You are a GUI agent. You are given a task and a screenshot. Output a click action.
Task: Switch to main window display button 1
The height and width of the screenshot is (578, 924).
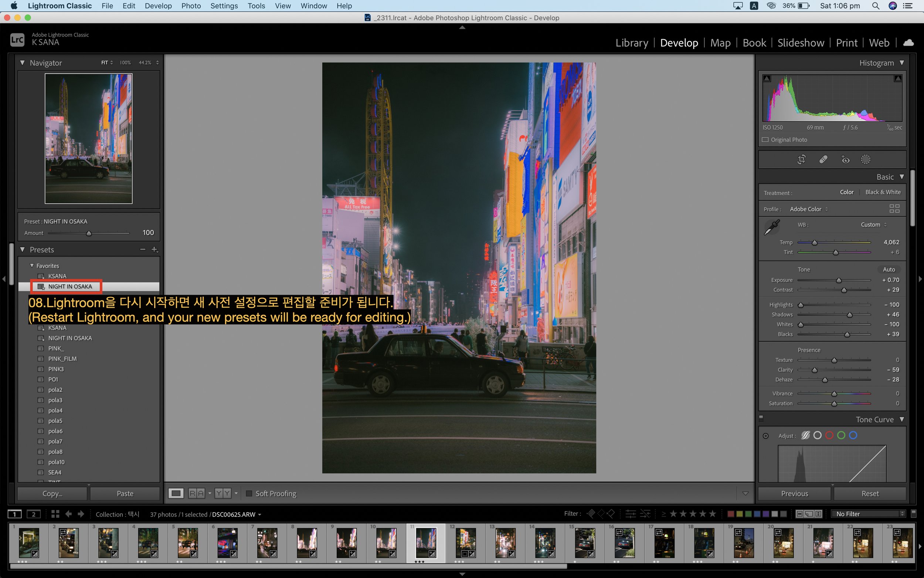pyautogui.click(x=14, y=514)
